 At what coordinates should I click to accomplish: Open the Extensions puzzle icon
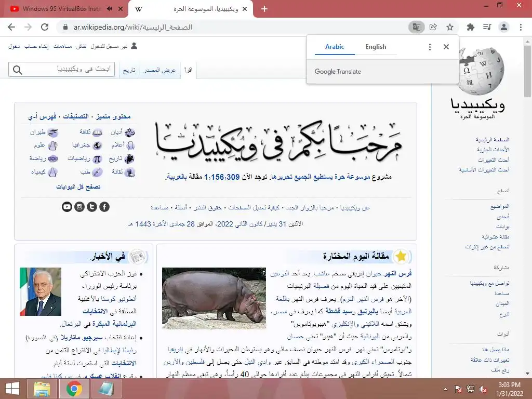tap(470, 27)
